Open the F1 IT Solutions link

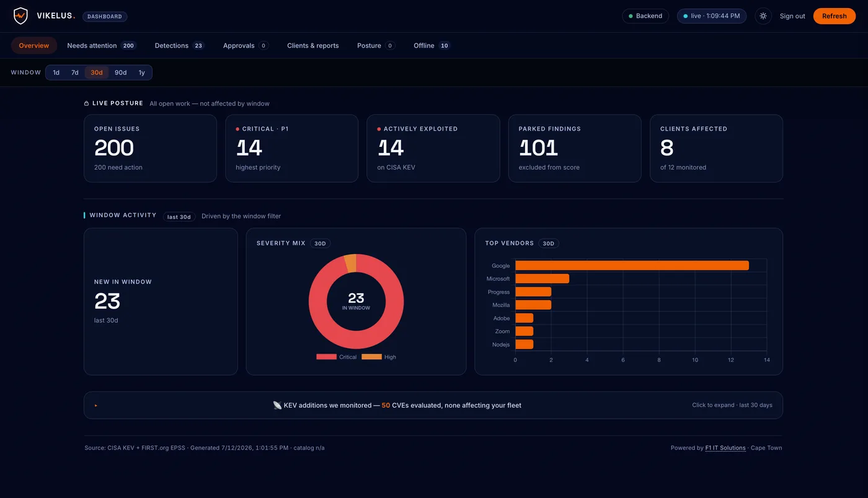pyautogui.click(x=725, y=448)
